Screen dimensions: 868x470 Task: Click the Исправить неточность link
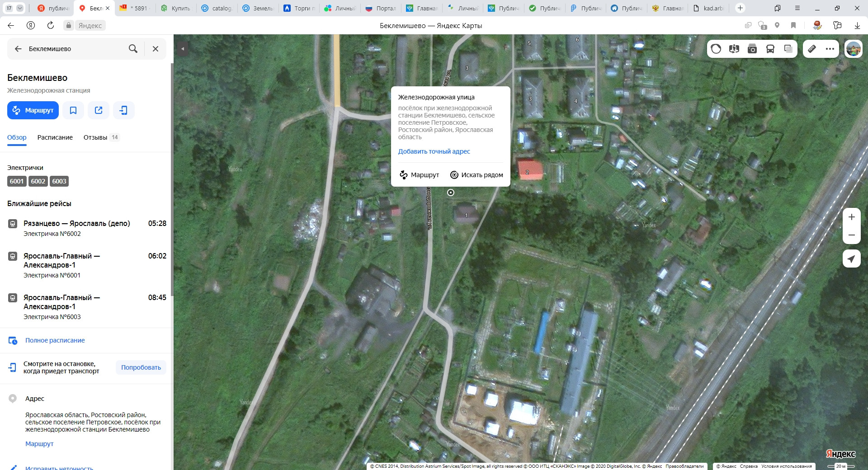click(59, 467)
